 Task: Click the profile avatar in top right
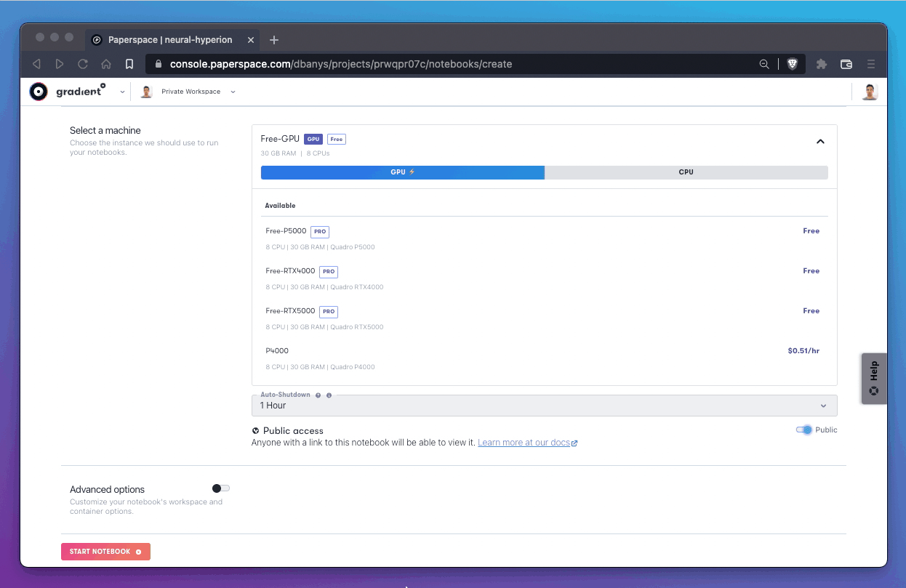pyautogui.click(x=870, y=92)
